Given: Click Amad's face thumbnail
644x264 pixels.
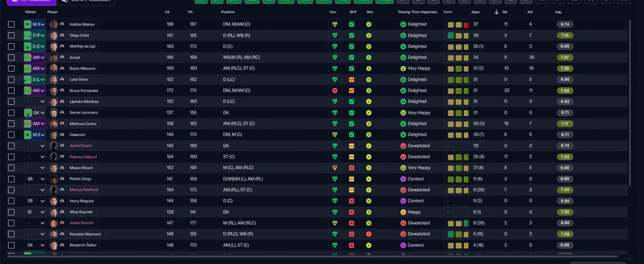Looking at the screenshot, I should pos(54,57).
